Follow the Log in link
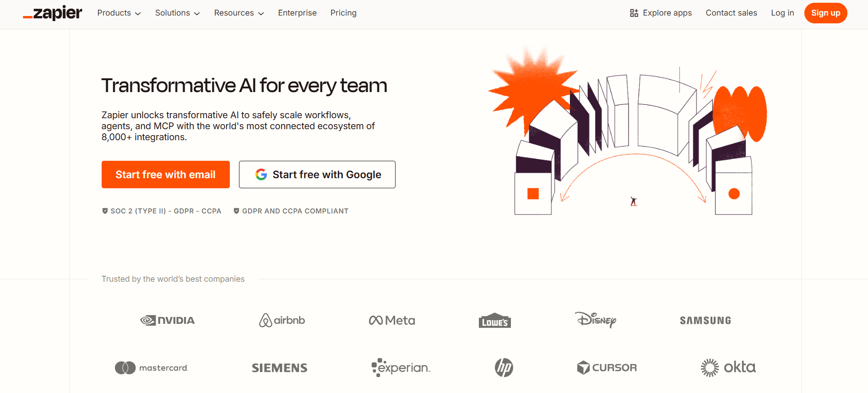The width and height of the screenshot is (868, 393). click(x=782, y=13)
